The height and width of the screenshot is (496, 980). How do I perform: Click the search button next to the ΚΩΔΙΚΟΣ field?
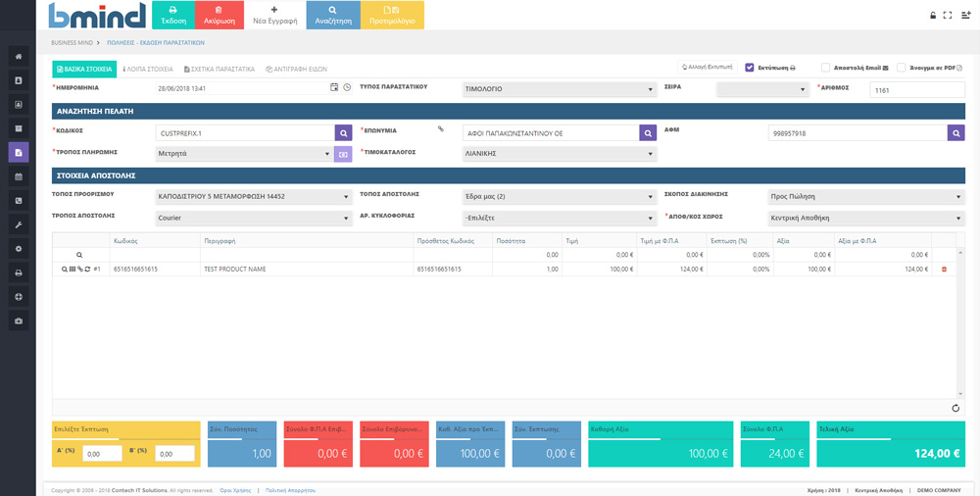pyautogui.click(x=343, y=132)
